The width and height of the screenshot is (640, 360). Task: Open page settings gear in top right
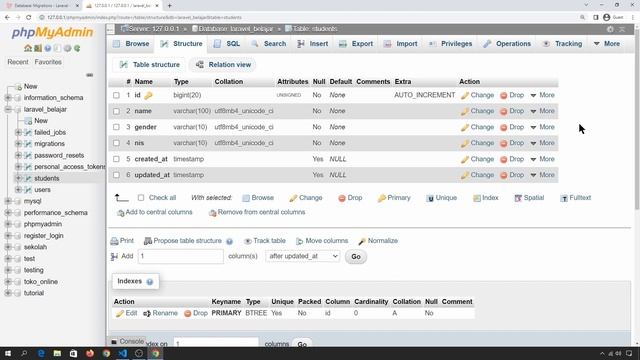point(610,29)
